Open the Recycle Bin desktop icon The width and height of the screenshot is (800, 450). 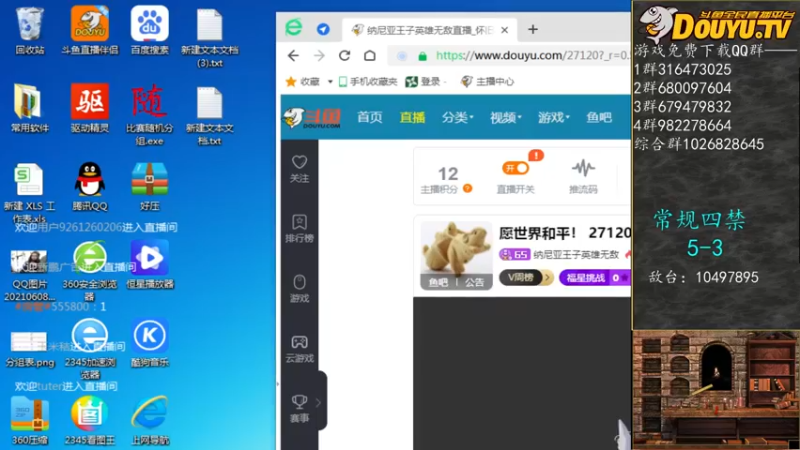30,31
